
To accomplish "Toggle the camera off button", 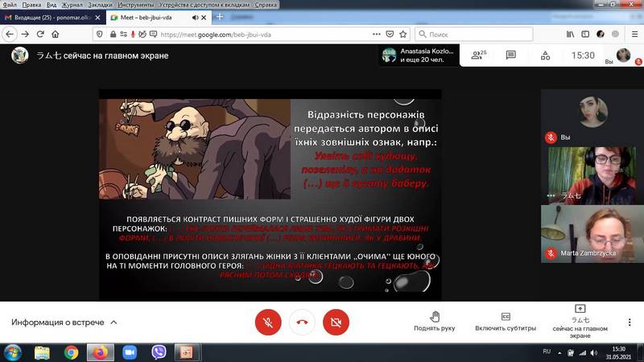I will (336, 323).
